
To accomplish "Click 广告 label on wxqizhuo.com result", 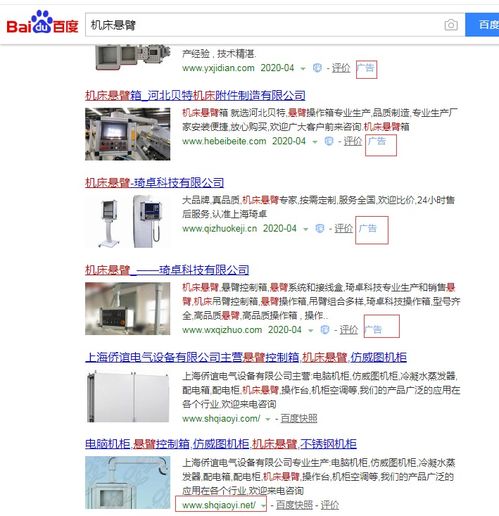I will (373, 330).
